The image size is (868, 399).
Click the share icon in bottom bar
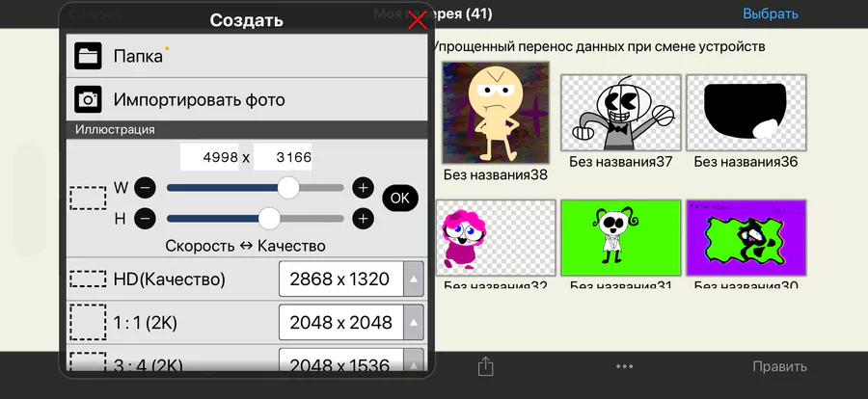[x=485, y=366]
